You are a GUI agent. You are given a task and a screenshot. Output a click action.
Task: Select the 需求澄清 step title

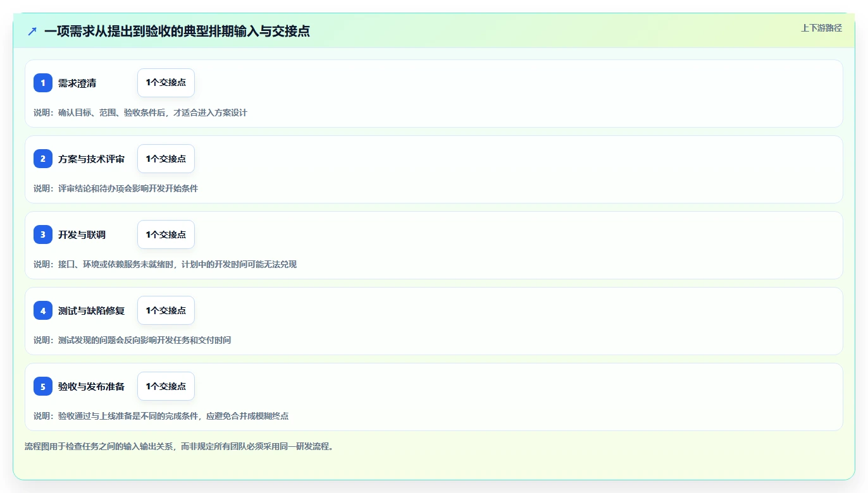(77, 83)
